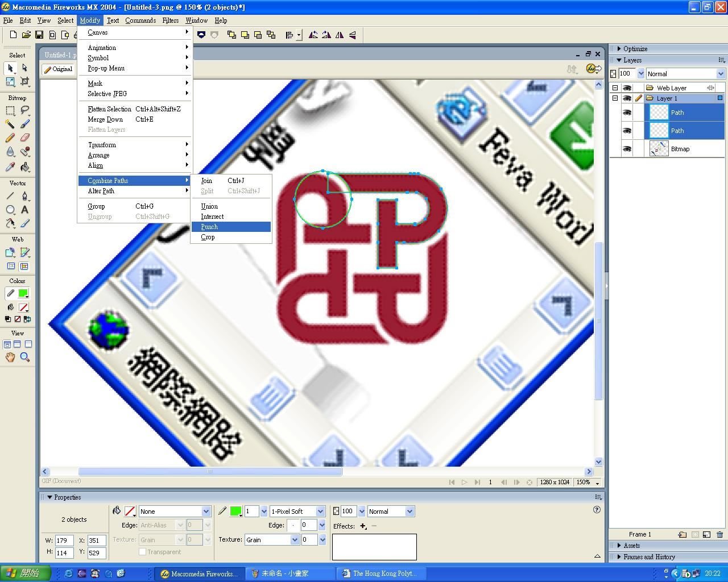
Task: Select the Pointer tool
Action: point(10,68)
